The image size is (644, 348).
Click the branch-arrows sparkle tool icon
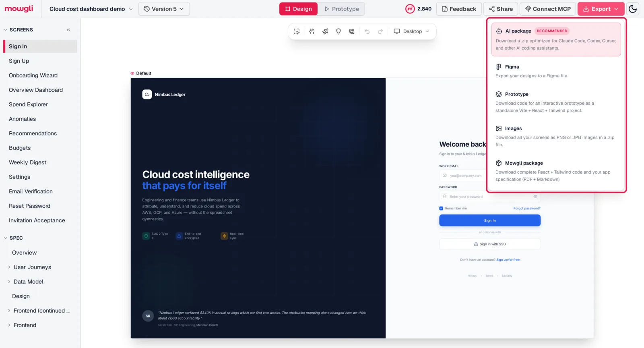click(x=312, y=31)
